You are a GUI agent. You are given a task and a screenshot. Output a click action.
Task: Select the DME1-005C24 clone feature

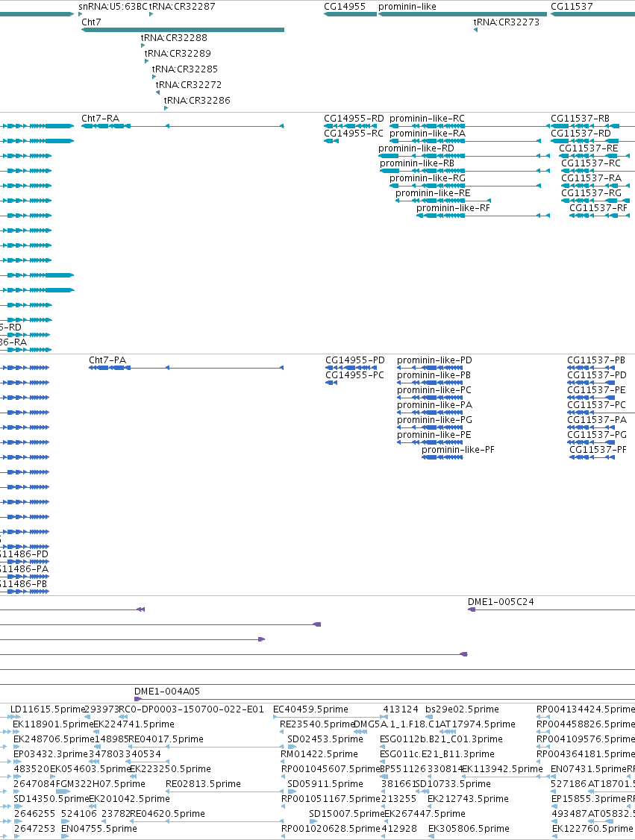pos(501,602)
